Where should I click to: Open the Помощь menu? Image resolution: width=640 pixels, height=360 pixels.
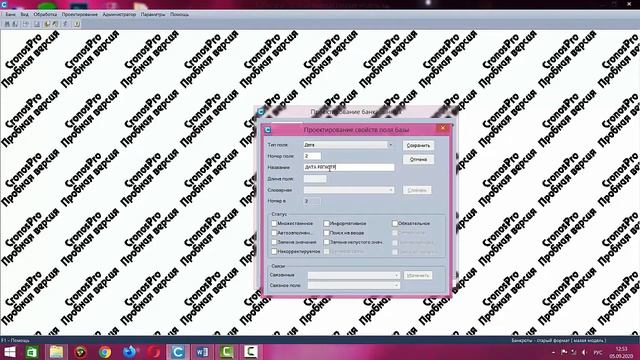[x=179, y=14]
